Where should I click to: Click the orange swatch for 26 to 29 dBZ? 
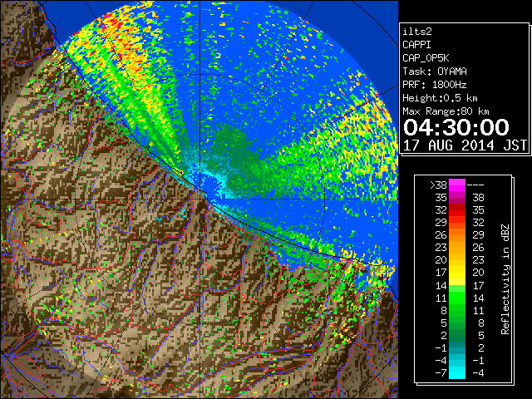coord(457,235)
